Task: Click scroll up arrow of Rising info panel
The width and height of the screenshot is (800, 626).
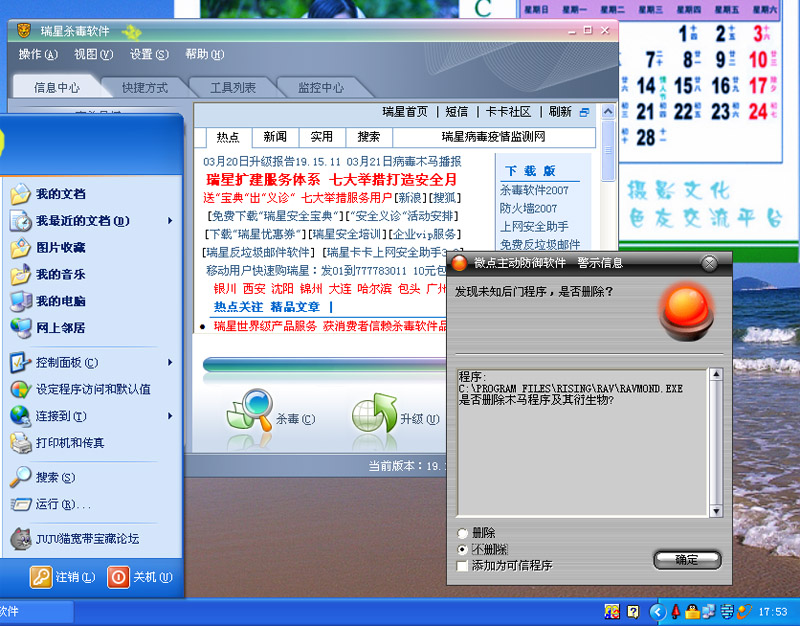Action: click(x=608, y=111)
